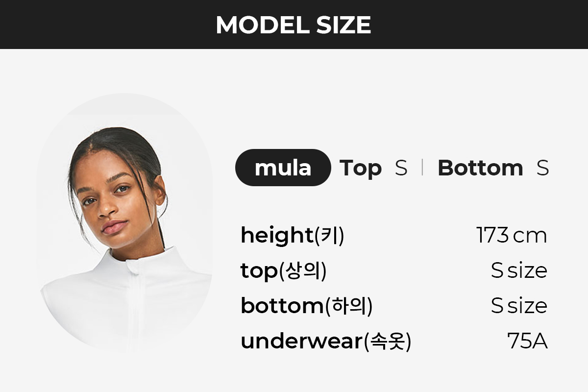Image resolution: width=588 pixels, height=392 pixels.
Task: Click the bottom row S size value
Action: (519, 306)
